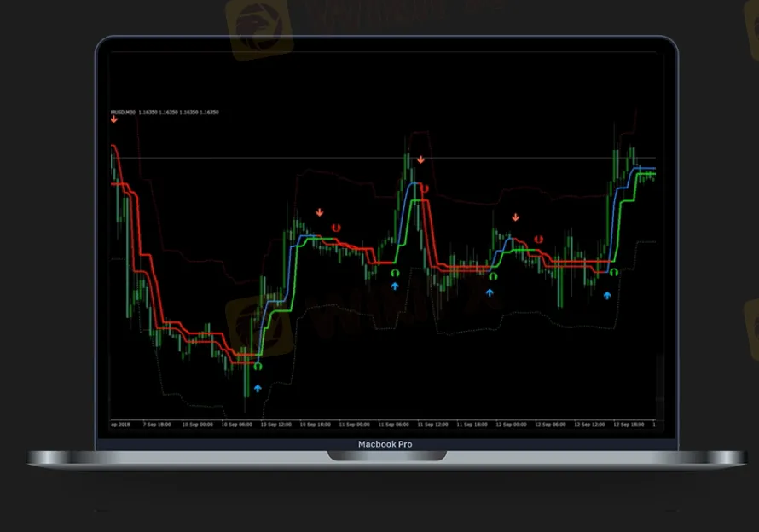The height and width of the screenshot is (532, 759).
Task: Click the 12 Sep 12:00 timestamp label
Action: 590,421
